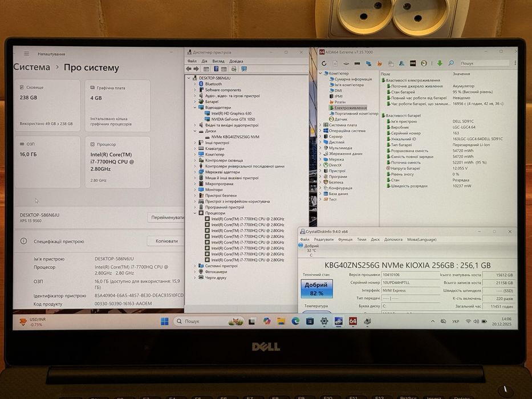This screenshot has width=532, height=399.
Task: Open Дія menu in Device Manager
Action: coord(204,61)
